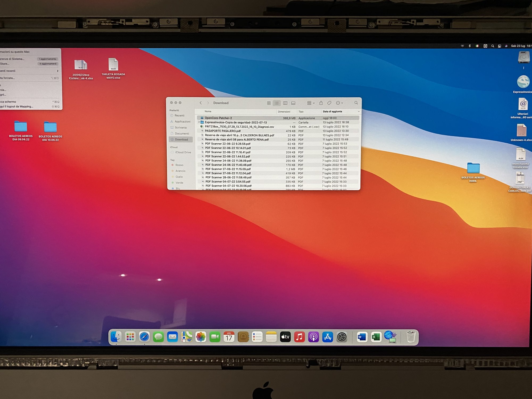This screenshot has width=532, height=399.
Task: Toggle list view in Finder toolbar
Action: point(277,103)
